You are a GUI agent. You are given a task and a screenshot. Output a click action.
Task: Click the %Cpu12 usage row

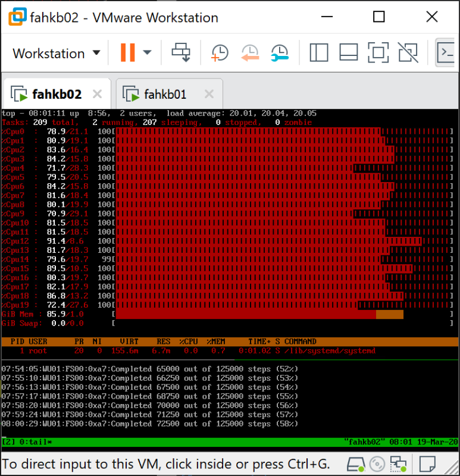click(x=227, y=241)
